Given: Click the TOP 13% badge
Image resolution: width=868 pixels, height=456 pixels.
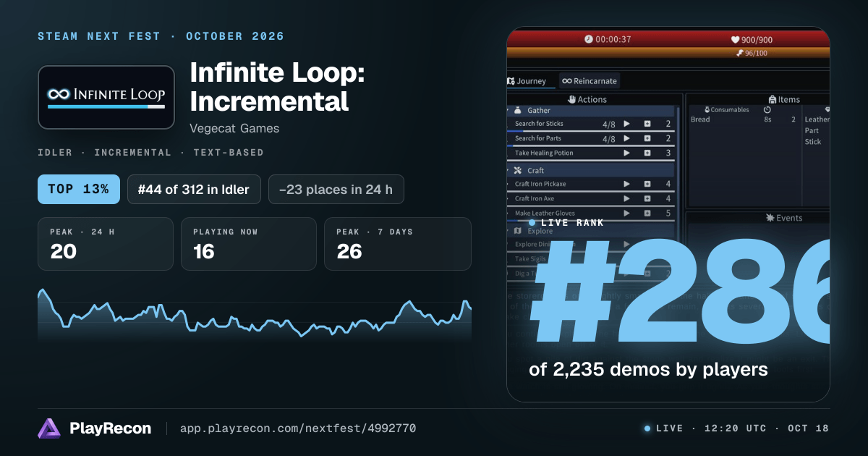Looking at the screenshot, I should click(78, 190).
